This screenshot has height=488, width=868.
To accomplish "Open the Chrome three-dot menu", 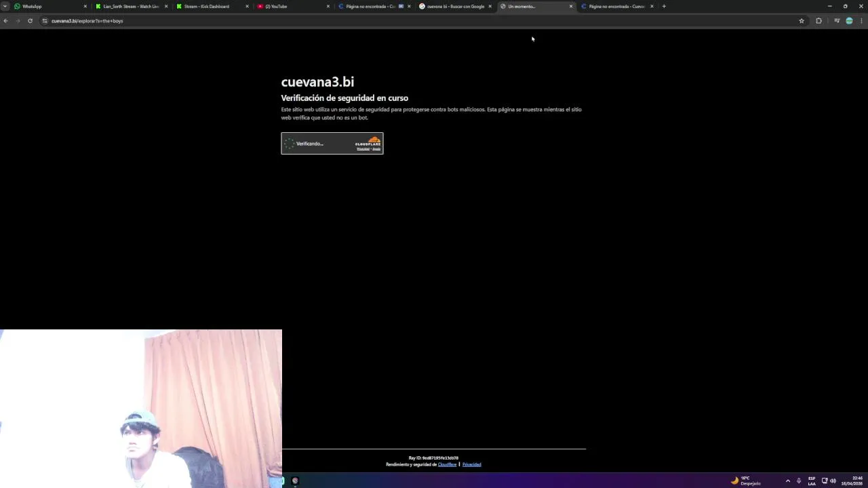I will point(861,21).
